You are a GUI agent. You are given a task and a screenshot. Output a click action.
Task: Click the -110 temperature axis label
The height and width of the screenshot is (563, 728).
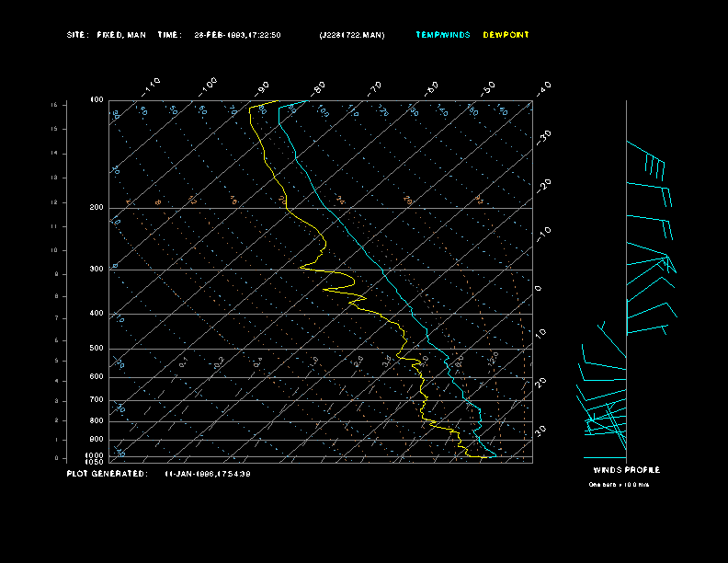point(151,87)
